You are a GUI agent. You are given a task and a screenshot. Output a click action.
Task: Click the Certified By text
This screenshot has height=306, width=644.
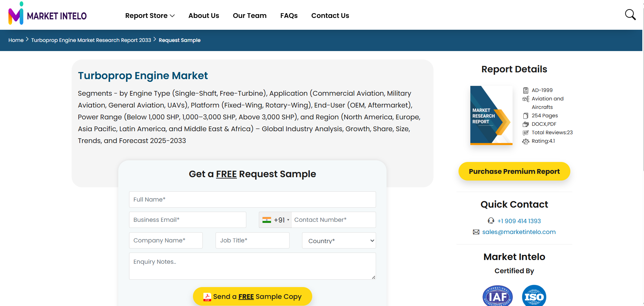tap(514, 271)
